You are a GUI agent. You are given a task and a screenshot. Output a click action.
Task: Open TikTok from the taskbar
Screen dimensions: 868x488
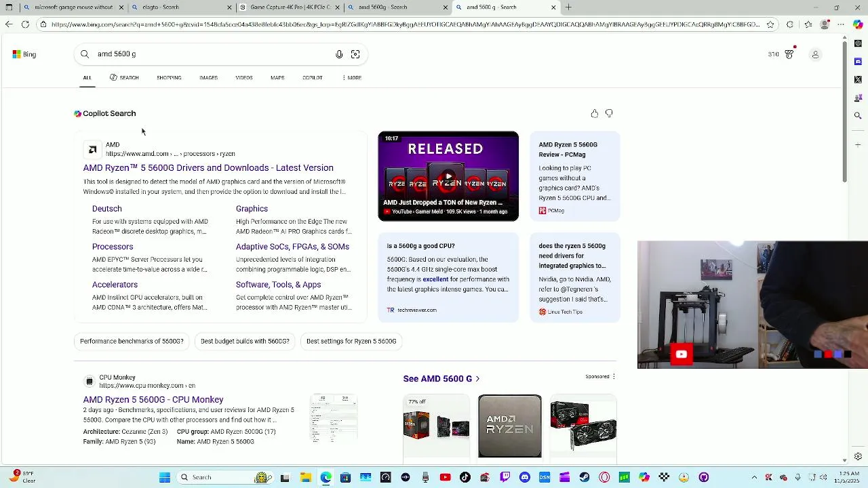465,477
